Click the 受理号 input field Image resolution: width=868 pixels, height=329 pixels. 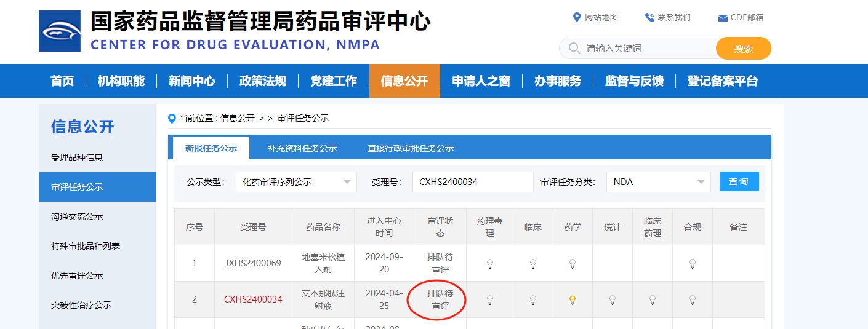tap(473, 182)
